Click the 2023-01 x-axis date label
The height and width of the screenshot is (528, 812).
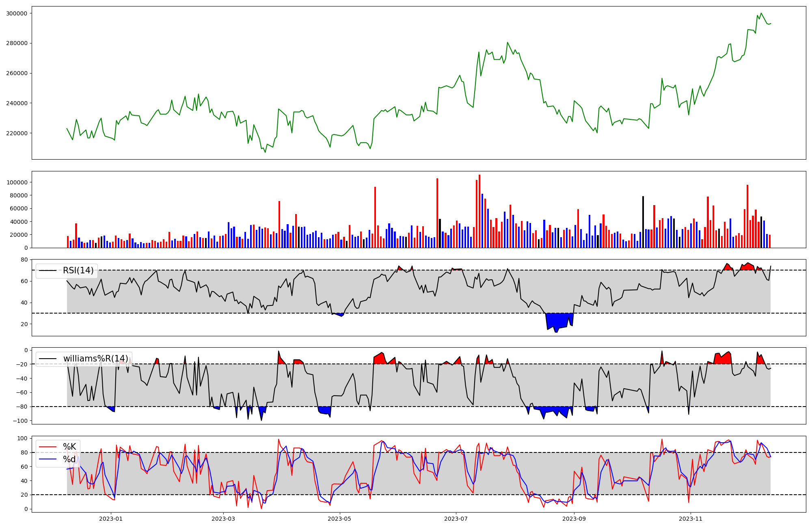point(111,519)
